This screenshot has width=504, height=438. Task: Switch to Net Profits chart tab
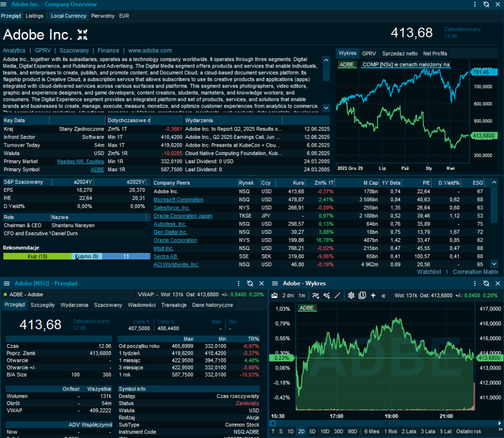tap(435, 53)
